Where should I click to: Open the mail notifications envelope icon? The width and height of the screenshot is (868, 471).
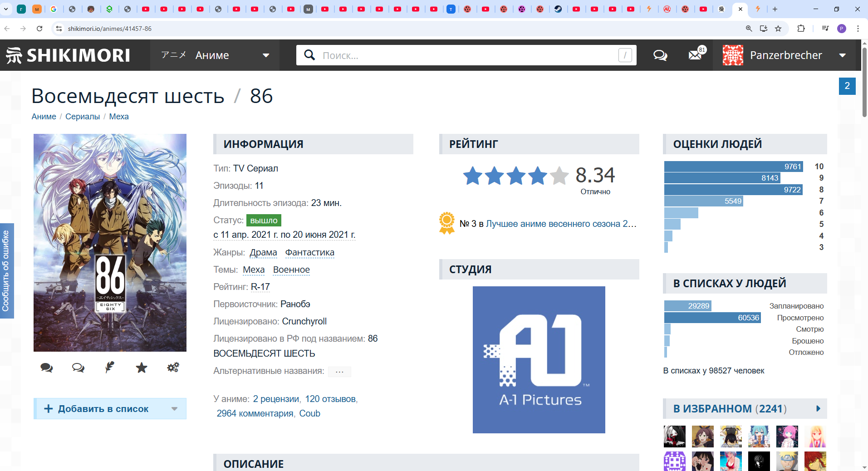point(695,55)
